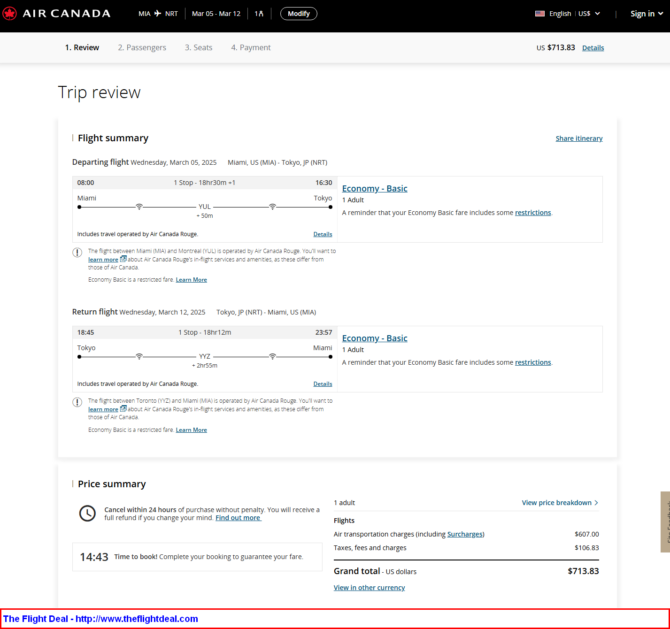Image resolution: width=670 pixels, height=629 pixels.
Task: Click the clock icon in Price summary
Action: [x=88, y=513]
